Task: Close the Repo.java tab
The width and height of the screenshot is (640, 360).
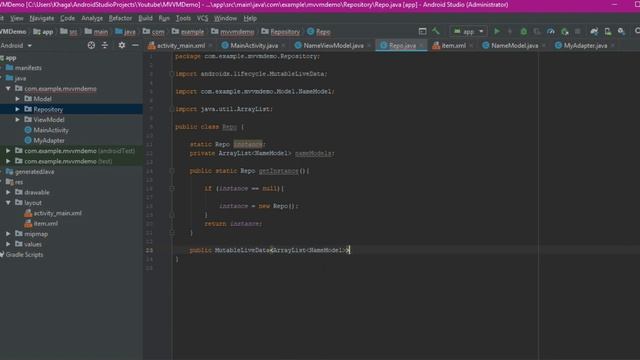Action: click(x=422, y=46)
